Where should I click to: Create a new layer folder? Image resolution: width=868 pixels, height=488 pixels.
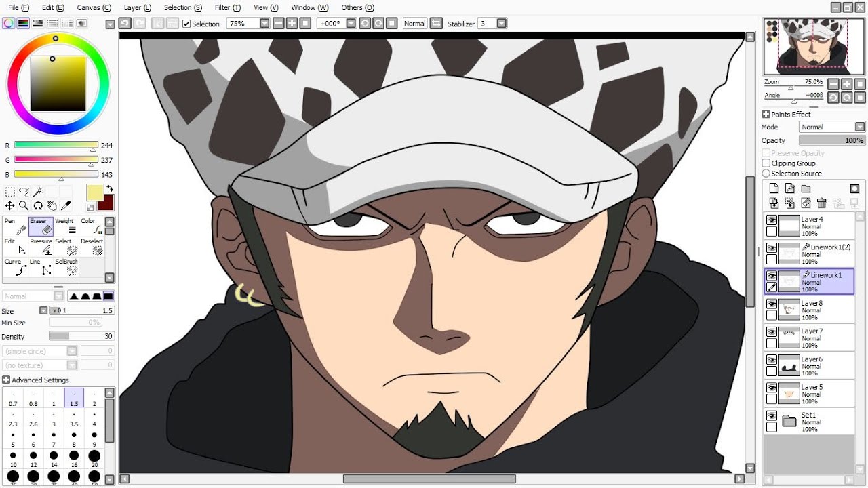point(806,189)
